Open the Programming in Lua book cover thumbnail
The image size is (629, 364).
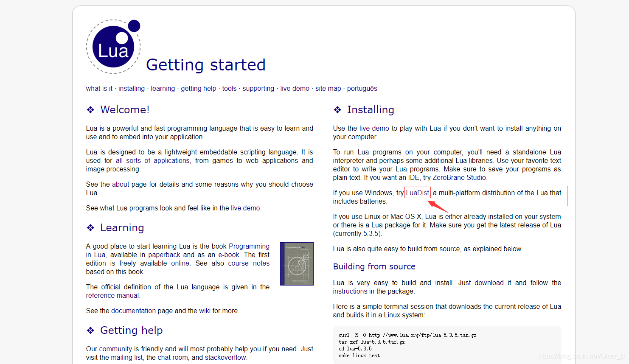(x=297, y=263)
